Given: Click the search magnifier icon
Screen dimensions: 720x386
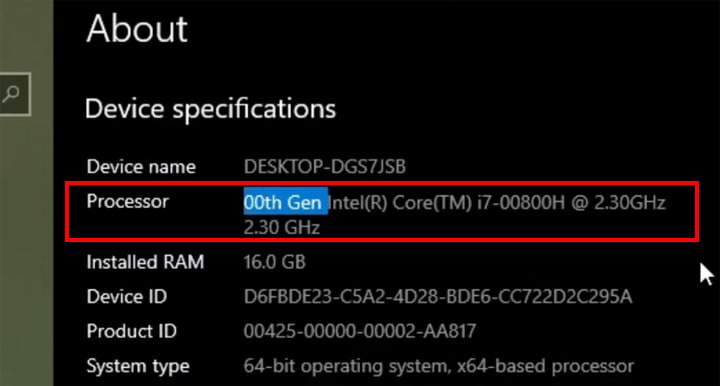Looking at the screenshot, I should coord(10,94).
